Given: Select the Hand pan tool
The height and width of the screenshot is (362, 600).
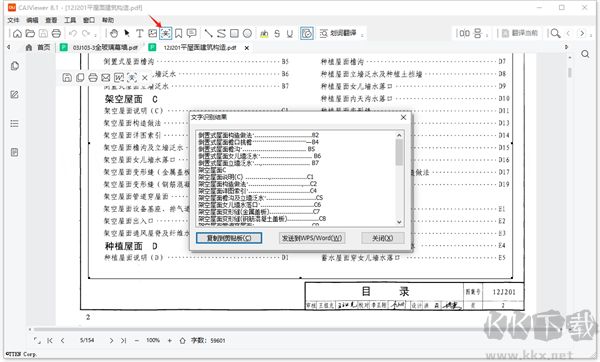Looking at the screenshot, I should pyautogui.click(x=114, y=34).
